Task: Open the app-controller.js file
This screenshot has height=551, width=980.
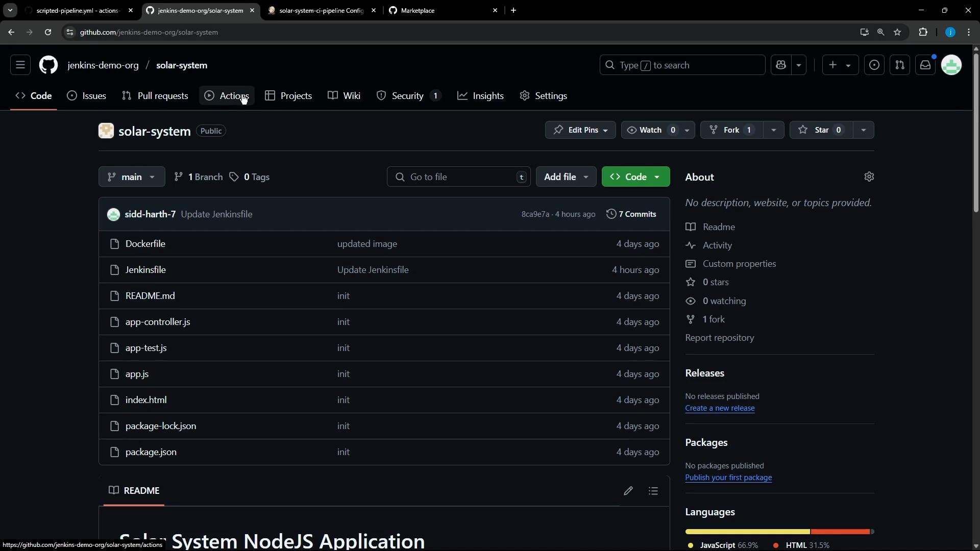Action: click(x=158, y=322)
